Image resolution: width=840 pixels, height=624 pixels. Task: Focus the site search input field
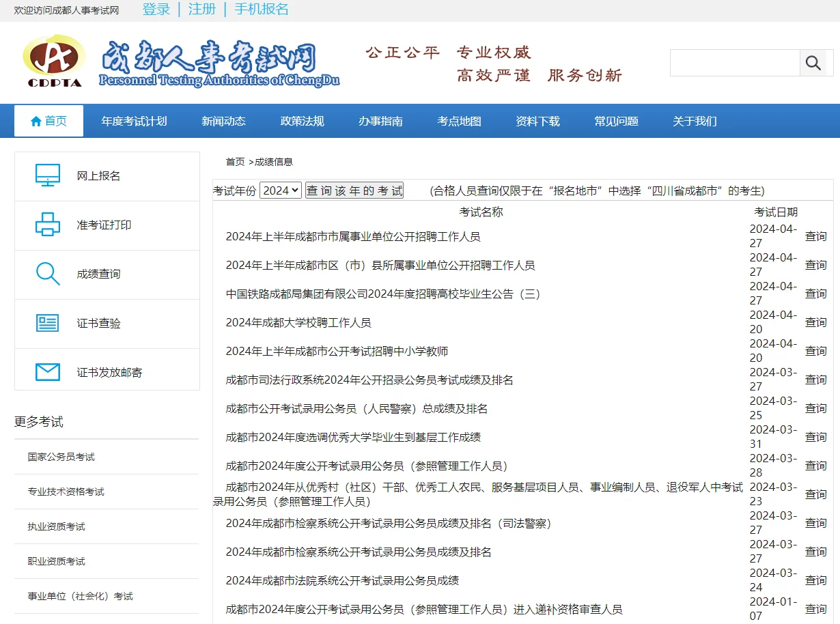click(735, 63)
